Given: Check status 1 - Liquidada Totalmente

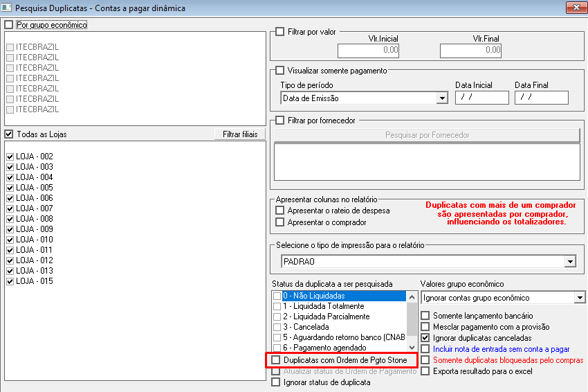Looking at the screenshot, I should (277, 306).
